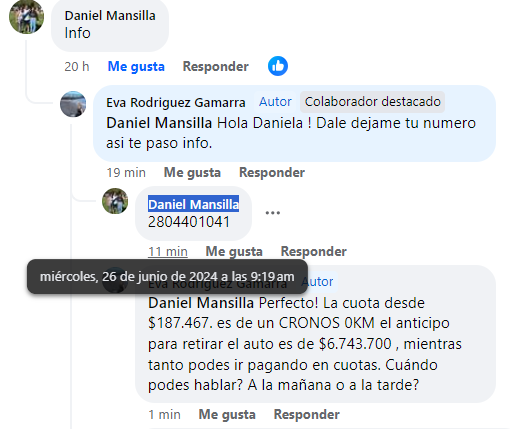Click Responder under 'Hola Daniela' reply
Viewport: 520px width, 429px height.
pyautogui.click(x=272, y=172)
